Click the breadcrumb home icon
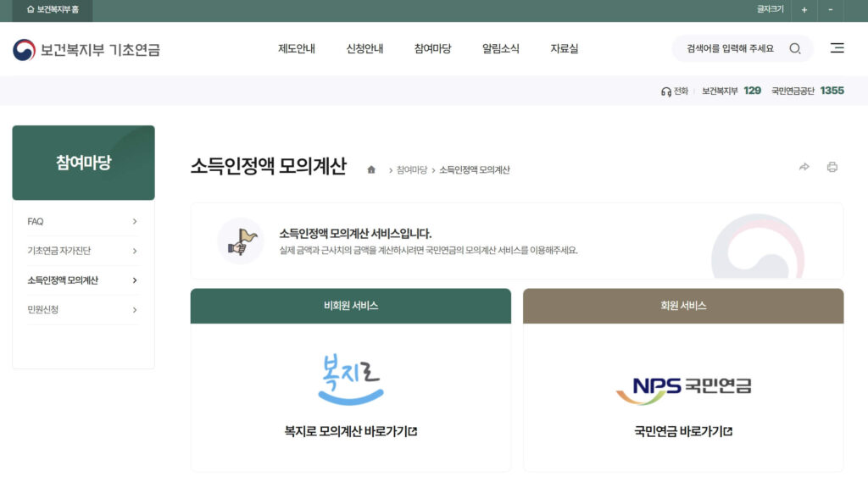The image size is (868, 493). pyautogui.click(x=370, y=168)
